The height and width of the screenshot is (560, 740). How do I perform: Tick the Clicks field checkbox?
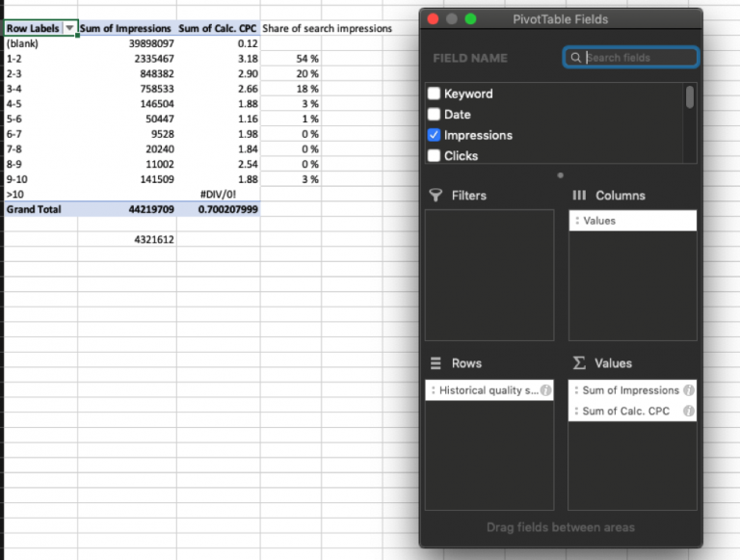pos(435,156)
